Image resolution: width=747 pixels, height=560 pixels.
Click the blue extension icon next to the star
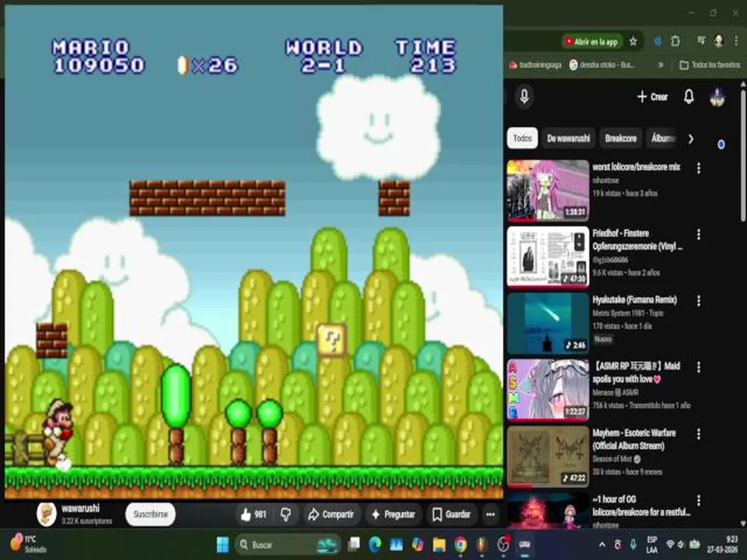[x=658, y=41]
